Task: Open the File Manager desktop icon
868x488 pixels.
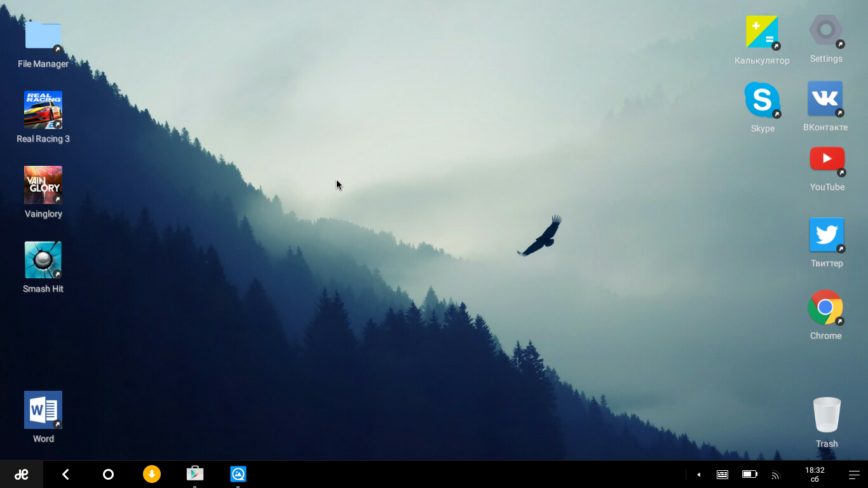Action: [43, 35]
